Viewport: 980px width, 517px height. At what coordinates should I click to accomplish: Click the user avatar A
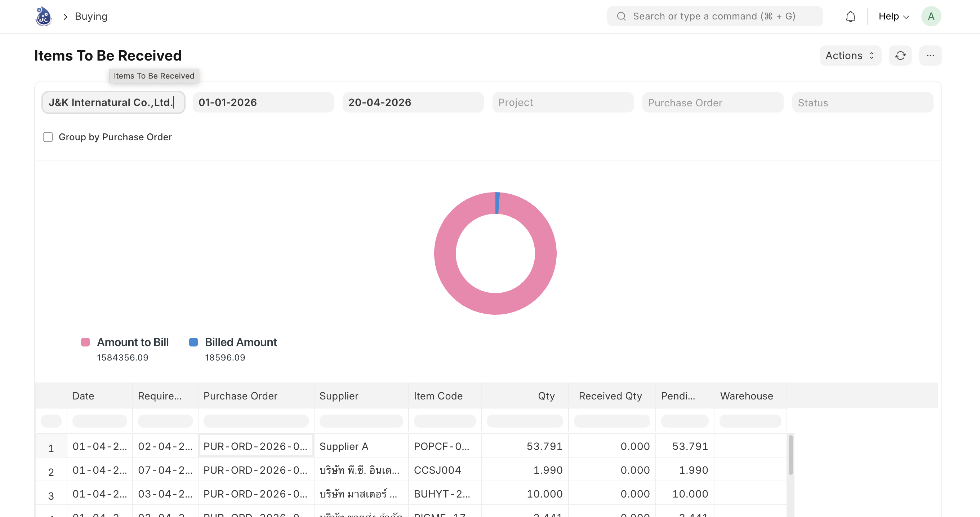coord(931,16)
